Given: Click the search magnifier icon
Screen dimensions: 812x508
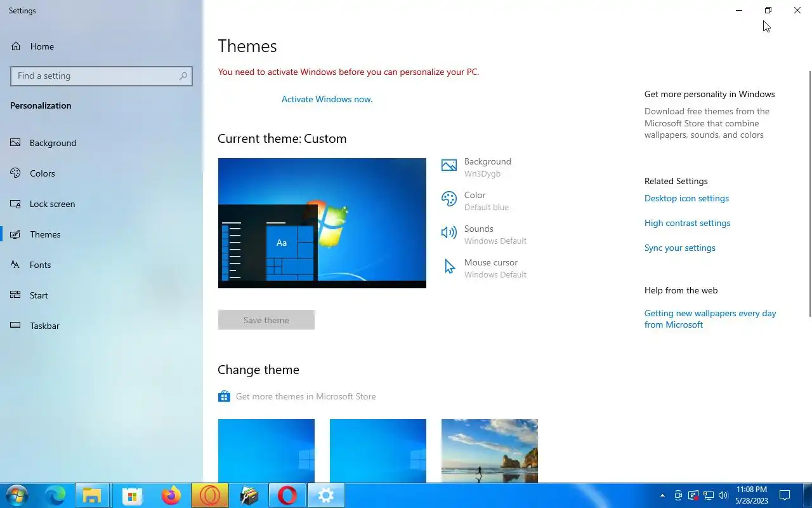Looking at the screenshot, I should pyautogui.click(x=183, y=76).
